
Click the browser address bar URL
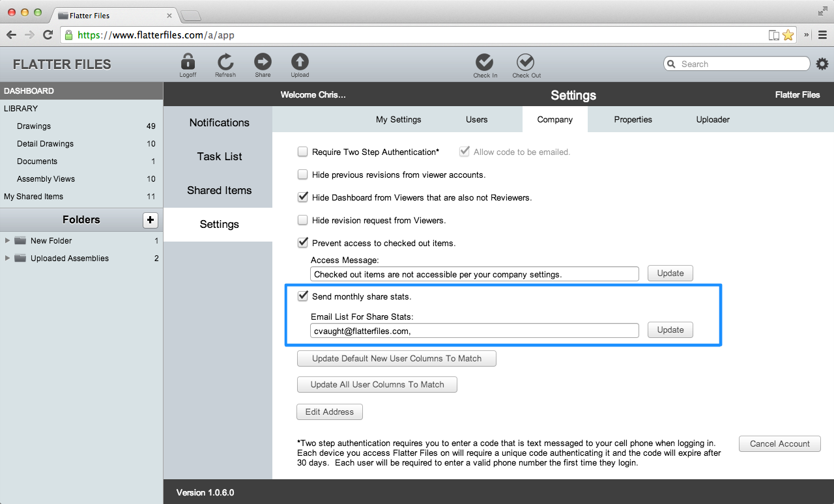click(x=156, y=35)
